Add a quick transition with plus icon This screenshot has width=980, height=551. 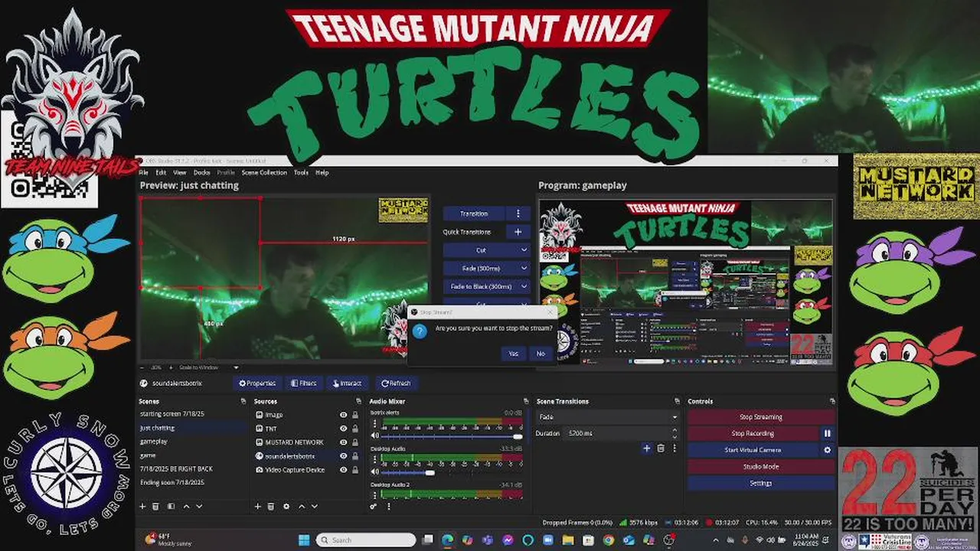(518, 232)
